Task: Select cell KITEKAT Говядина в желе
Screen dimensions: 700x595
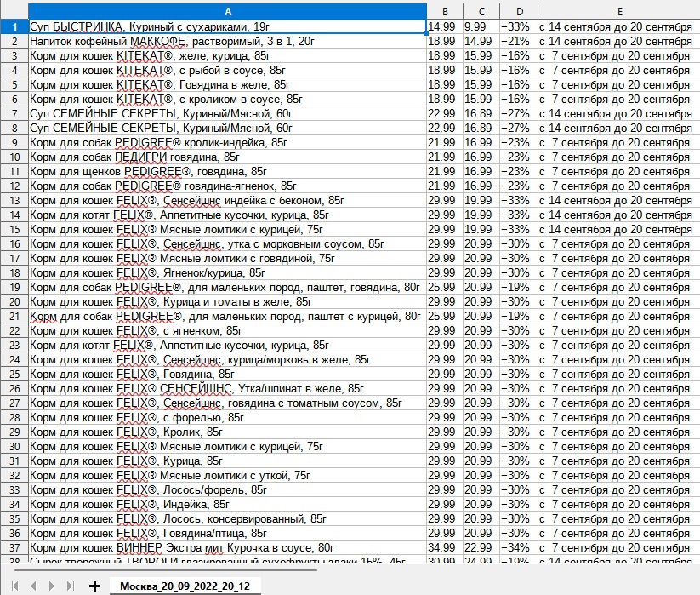Action: (x=227, y=84)
